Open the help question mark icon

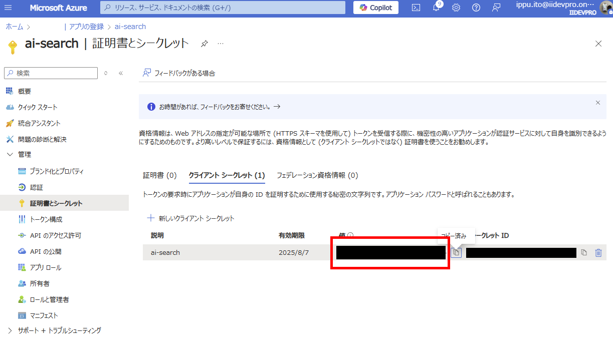coord(476,8)
